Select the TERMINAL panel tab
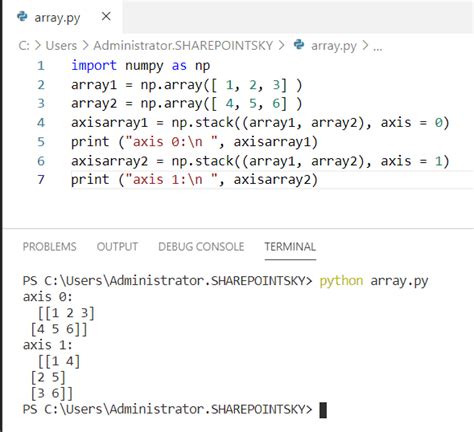This screenshot has width=474, height=432. coord(290,247)
